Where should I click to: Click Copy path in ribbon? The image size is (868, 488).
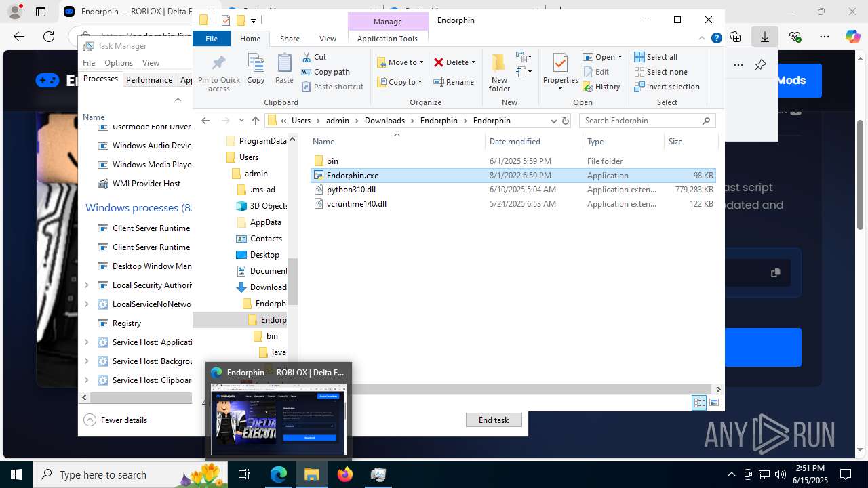pos(325,72)
